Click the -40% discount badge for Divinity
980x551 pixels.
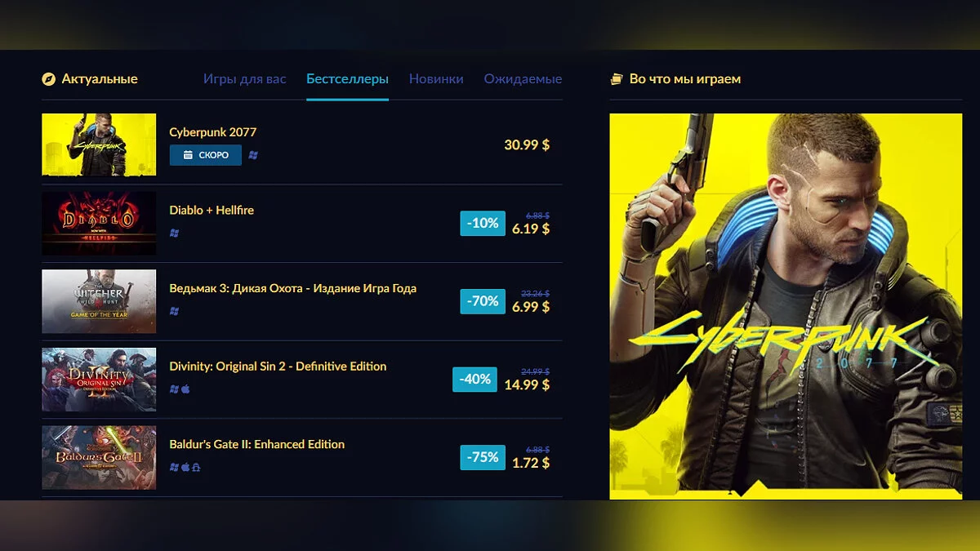474,380
